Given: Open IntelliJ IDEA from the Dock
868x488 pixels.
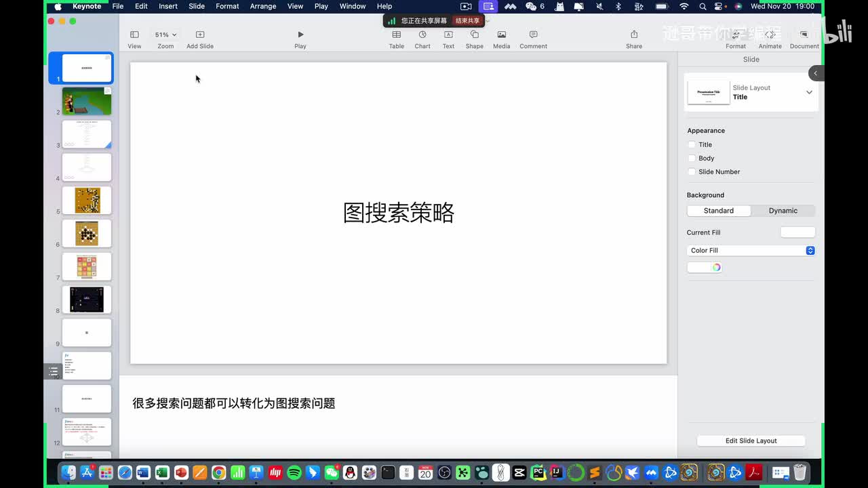Looking at the screenshot, I should pos(557,472).
